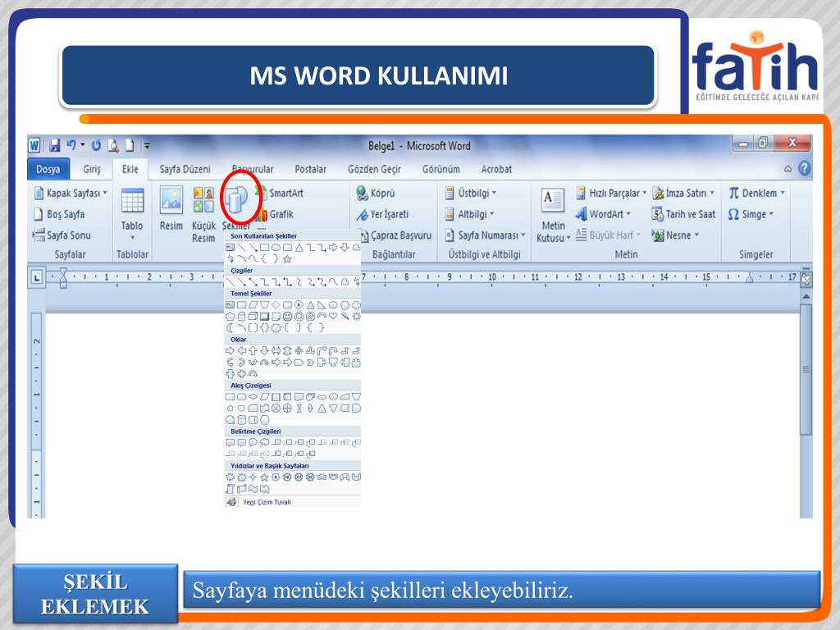Open the Kapak Sayfası dropdown
This screenshot has height=630, width=840.
71,193
